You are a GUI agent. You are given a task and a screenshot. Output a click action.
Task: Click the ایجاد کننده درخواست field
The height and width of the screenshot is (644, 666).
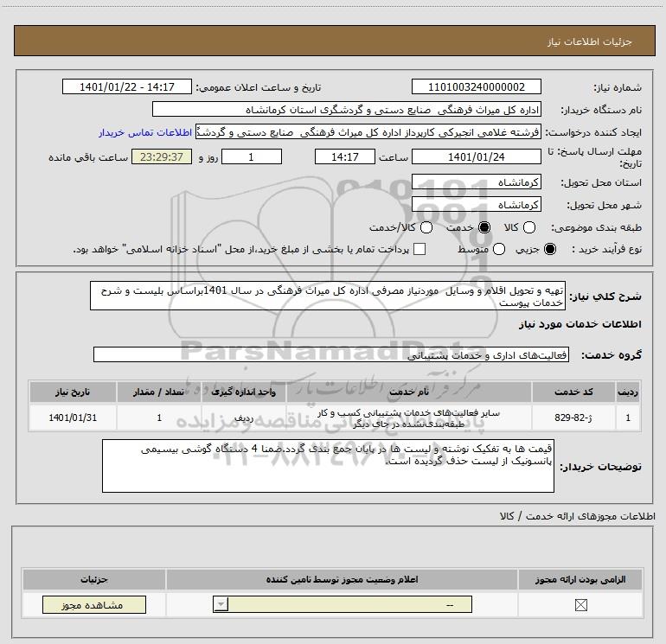368,132
